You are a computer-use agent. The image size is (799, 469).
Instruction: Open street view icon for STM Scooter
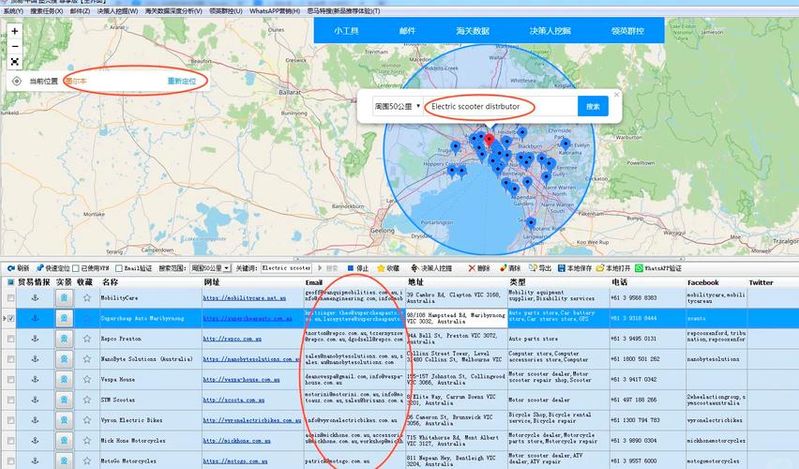point(64,400)
